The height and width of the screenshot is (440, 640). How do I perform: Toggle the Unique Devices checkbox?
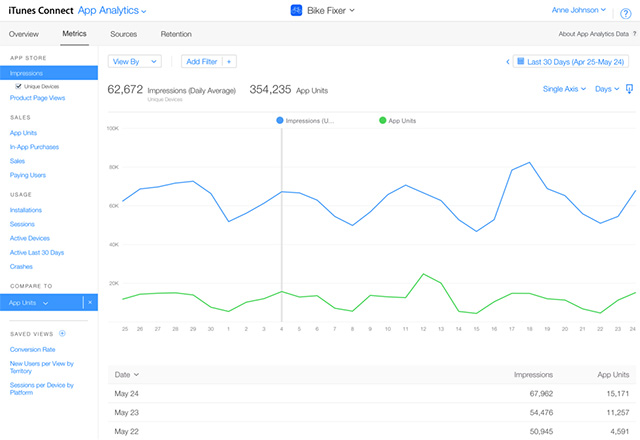coord(18,86)
